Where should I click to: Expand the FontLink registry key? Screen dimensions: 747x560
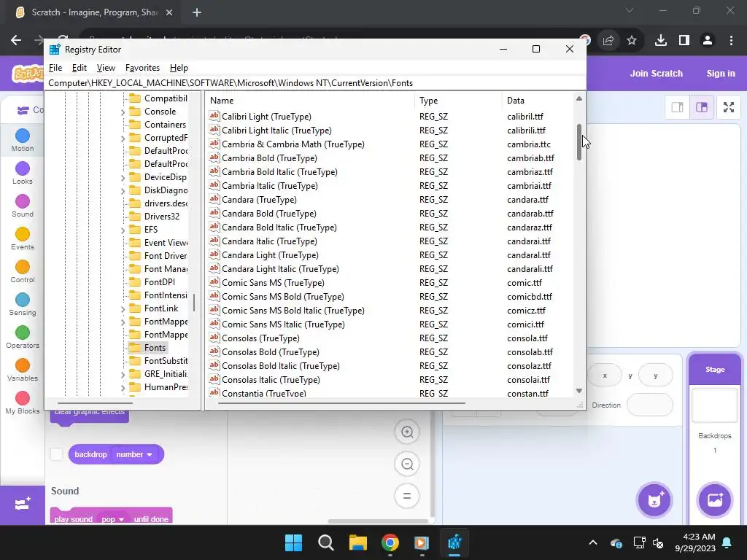[123, 309]
